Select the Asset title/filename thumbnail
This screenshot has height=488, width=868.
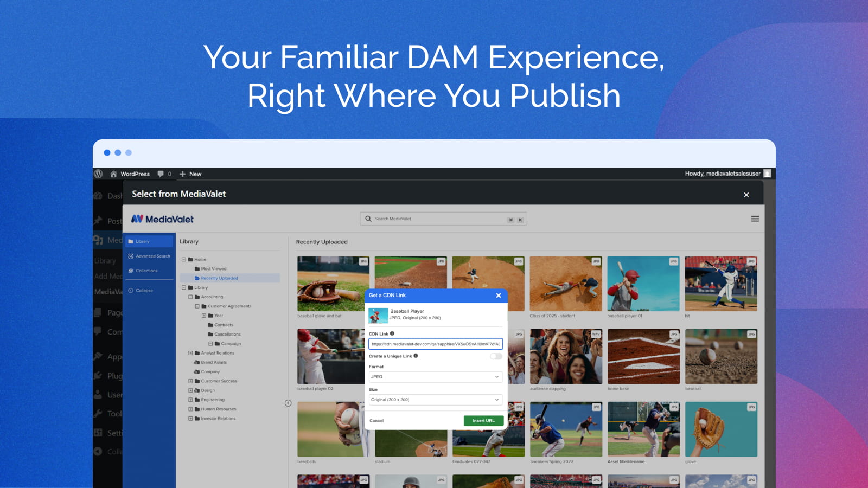tap(643, 429)
